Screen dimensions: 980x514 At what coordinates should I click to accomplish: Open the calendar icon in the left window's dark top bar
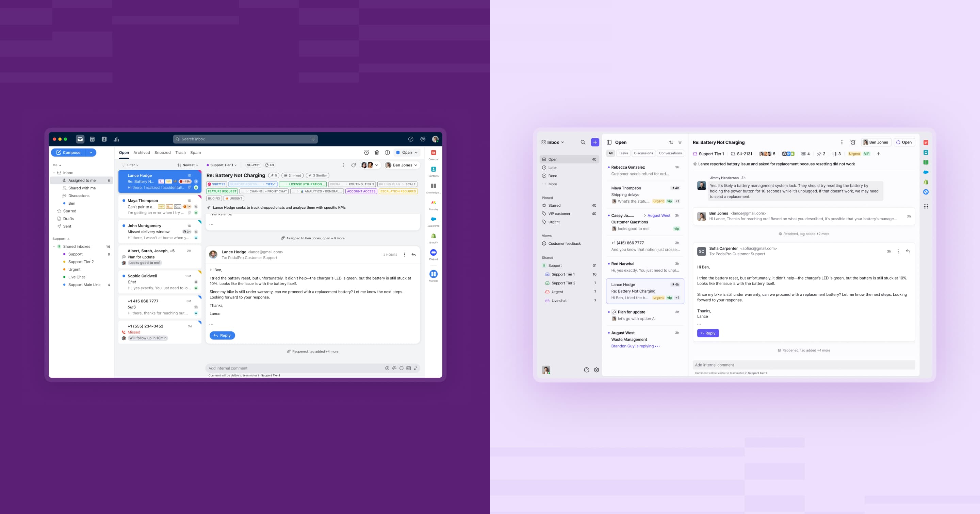point(92,139)
